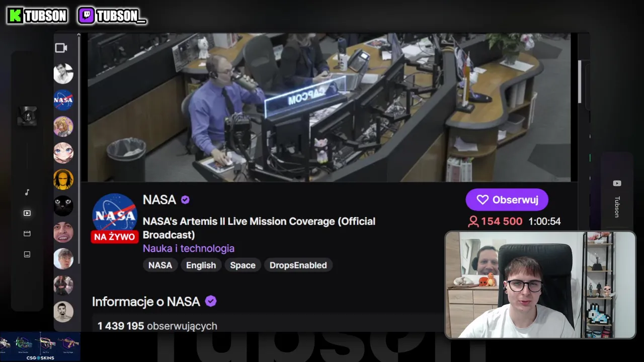This screenshot has width=644, height=362.
Task: Click the Informacje o NASA heading
Action: [x=146, y=301]
